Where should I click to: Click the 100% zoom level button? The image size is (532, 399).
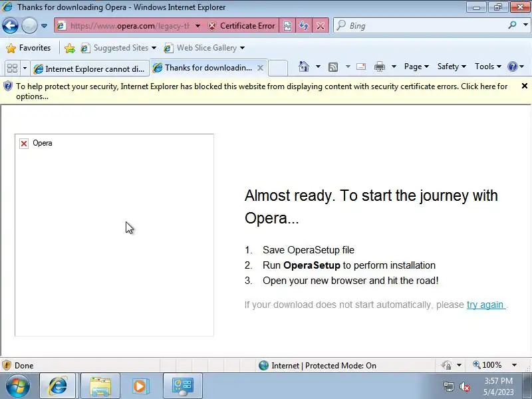tap(487, 365)
